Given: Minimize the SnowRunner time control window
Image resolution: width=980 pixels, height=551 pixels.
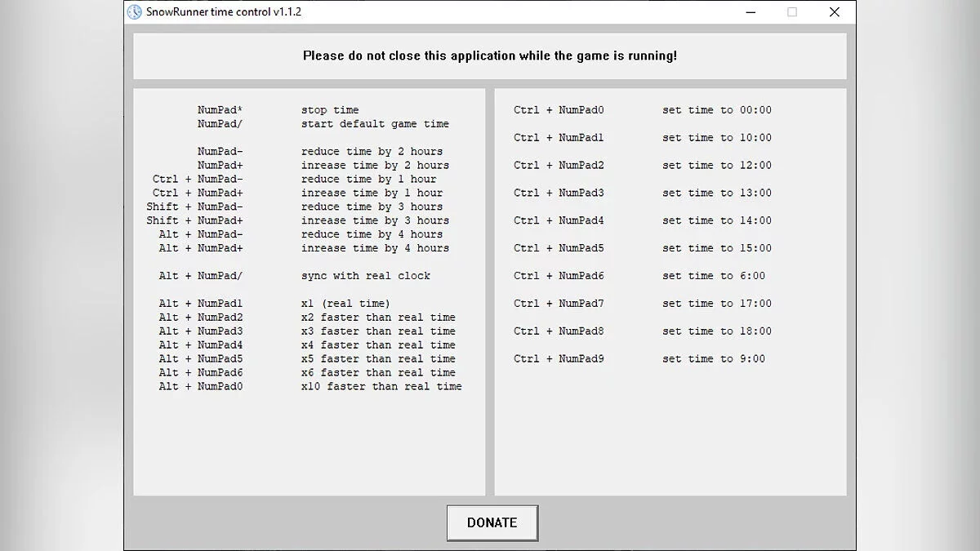Looking at the screenshot, I should 750,12.
